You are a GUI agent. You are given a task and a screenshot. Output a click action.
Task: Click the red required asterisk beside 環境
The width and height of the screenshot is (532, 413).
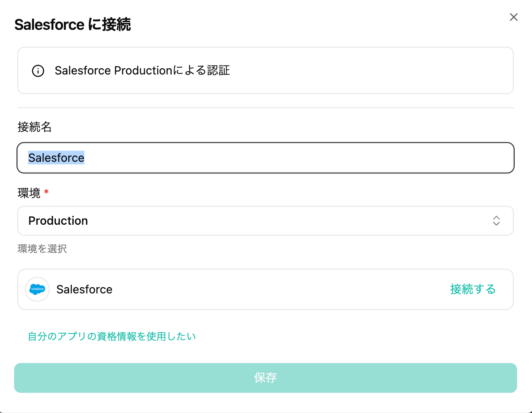(x=46, y=192)
